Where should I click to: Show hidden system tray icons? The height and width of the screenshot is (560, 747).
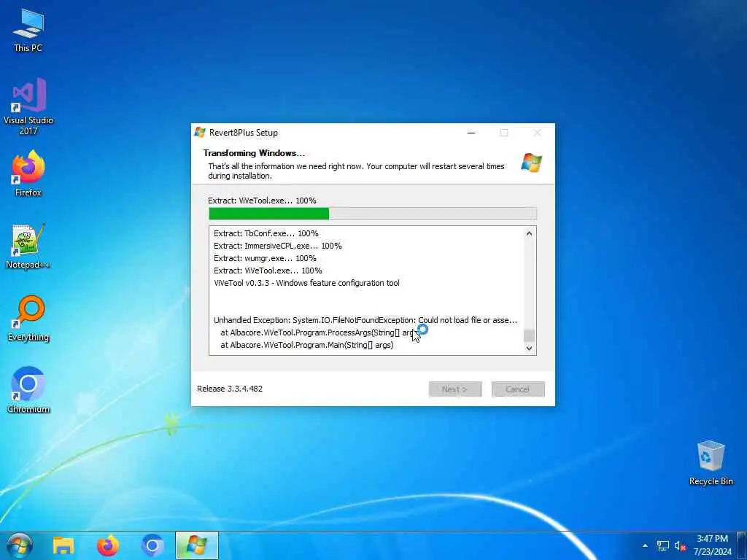click(645, 546)
